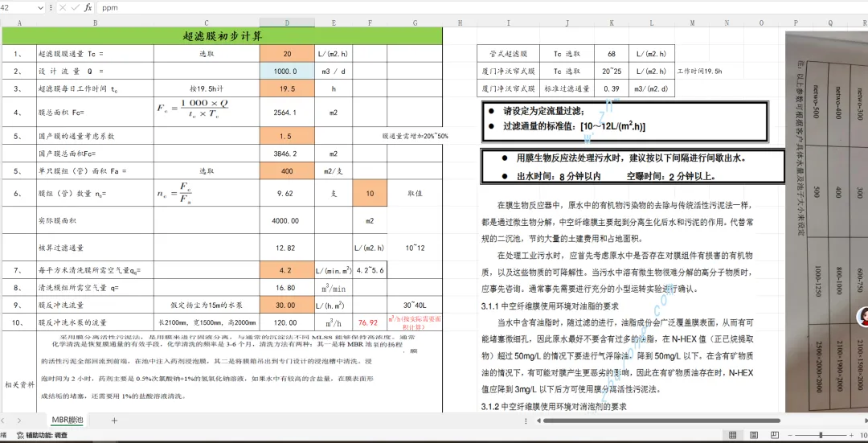Select the orange cell containing 10
This screenshot has height=443, width=868.
[369, 194]
